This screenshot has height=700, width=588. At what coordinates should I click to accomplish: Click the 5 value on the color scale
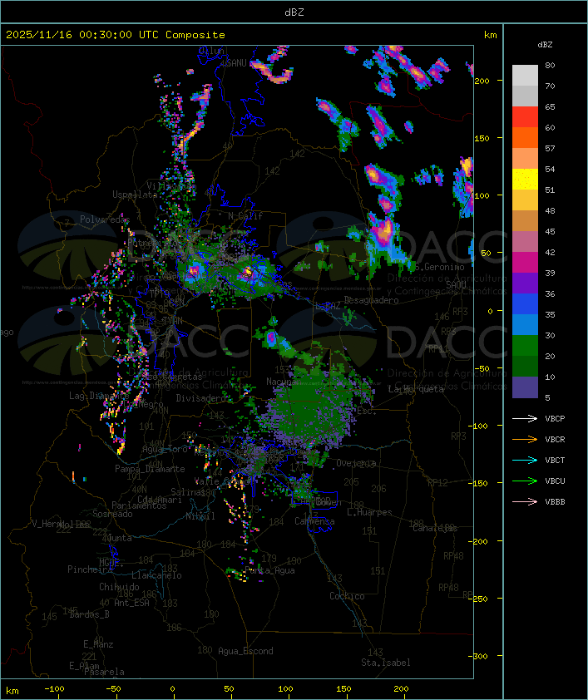547,397
